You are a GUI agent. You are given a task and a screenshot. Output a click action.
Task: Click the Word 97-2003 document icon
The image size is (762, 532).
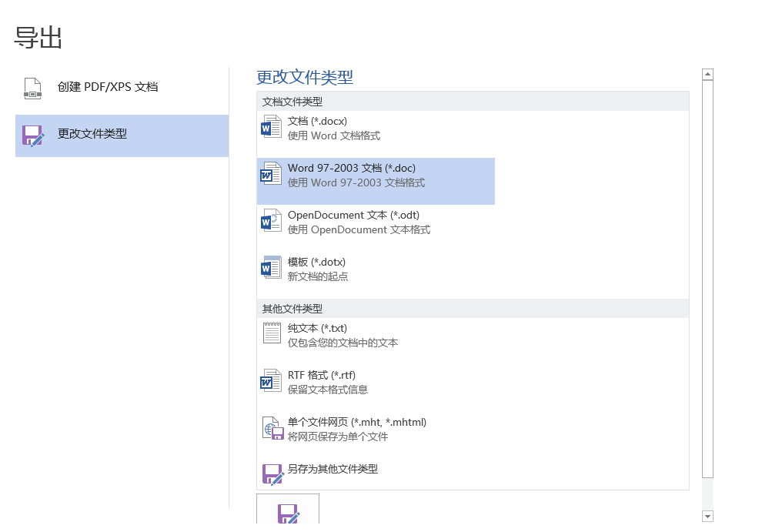tap(271, 174)
